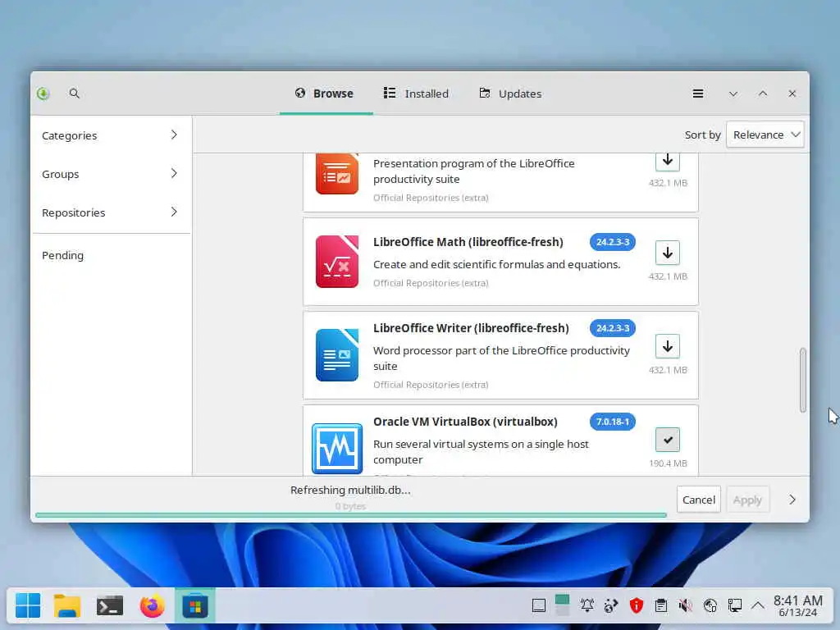Expand the Categories sidebar entry
The width and height of the screenshot is (840, 630).
(x=111, y=135)
